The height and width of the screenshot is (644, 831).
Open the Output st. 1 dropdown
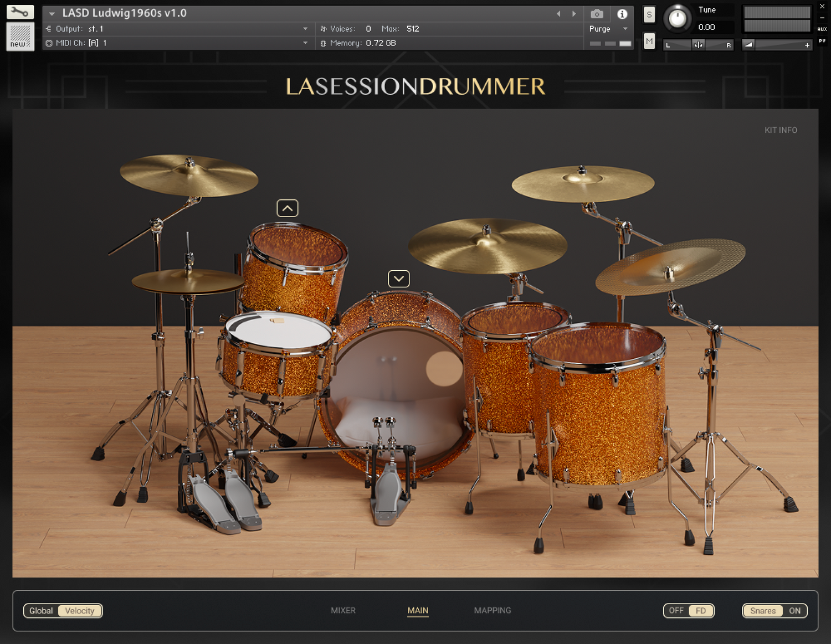tap(305, 29)
